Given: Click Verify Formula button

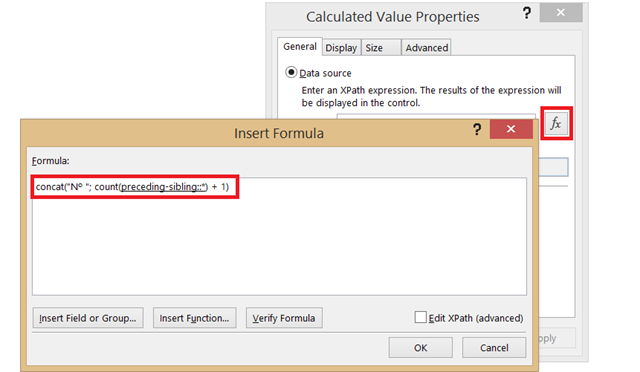Looking at the screenshot, I should [x=284, y=318].
